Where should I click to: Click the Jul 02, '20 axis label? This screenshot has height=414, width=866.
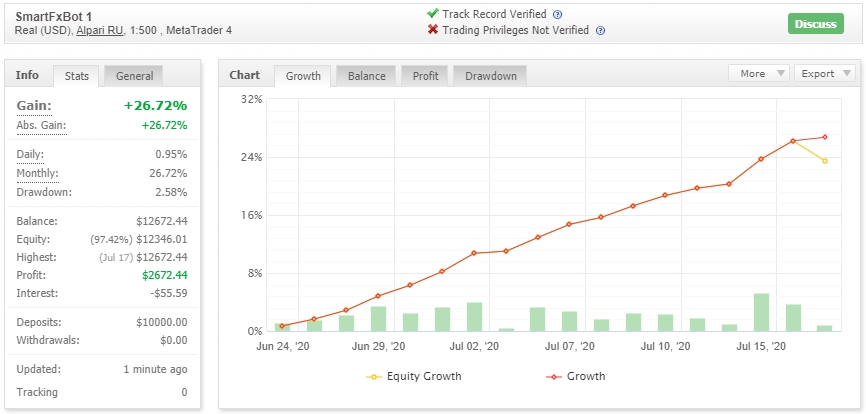tap(476, 347)
